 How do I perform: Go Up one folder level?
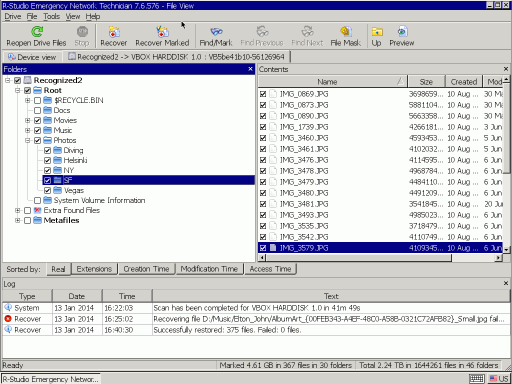click(377, 36)
